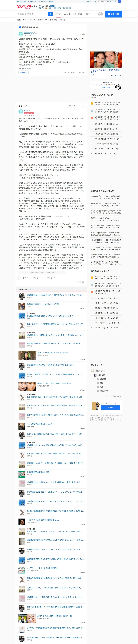Image resolution: width=138 pixels, height=644 pixels.
Task: Open the 騙されたと思って富山の美容クリーム ad
Action: point(54,383)
